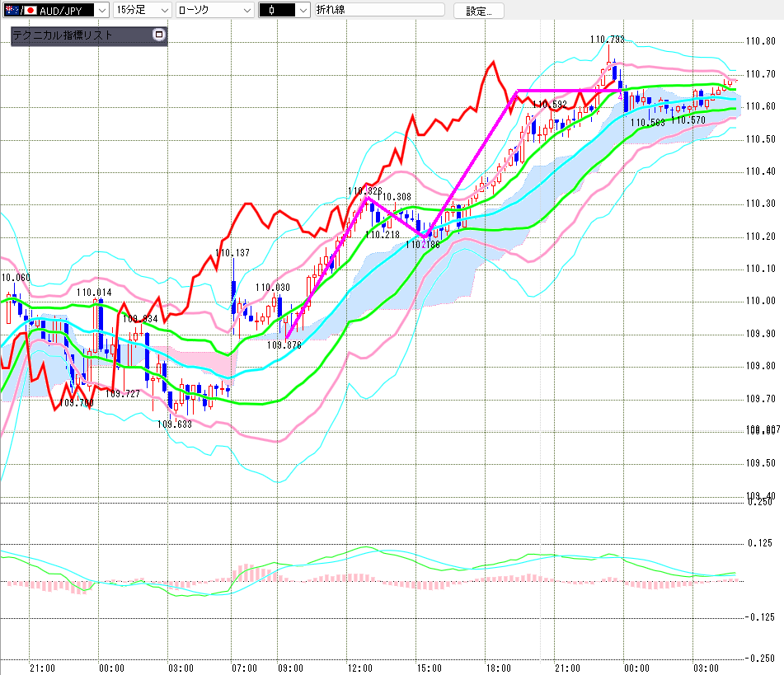The height and width of the screenshot is (675, 784).
Task: Click the 12:00 time axis label
Action: [360, 668]
